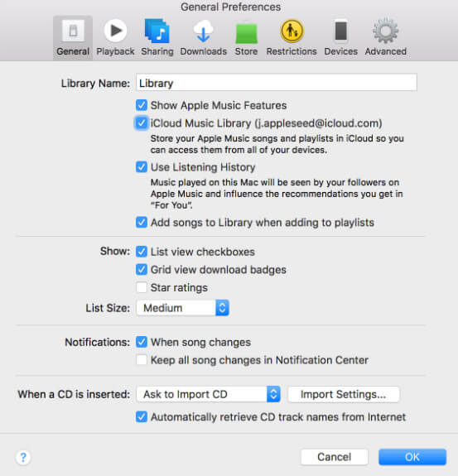Open the Ask to Import CD dropdown
458x476 pixels.
point(209,394)
